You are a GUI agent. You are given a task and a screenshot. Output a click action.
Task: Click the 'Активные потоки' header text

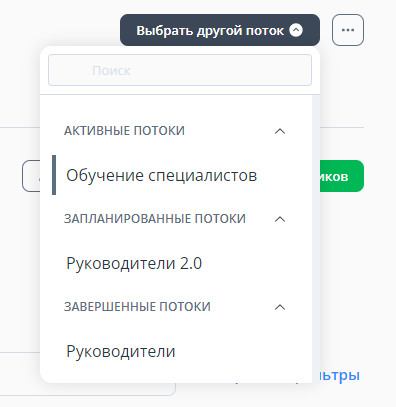point(124,131)
